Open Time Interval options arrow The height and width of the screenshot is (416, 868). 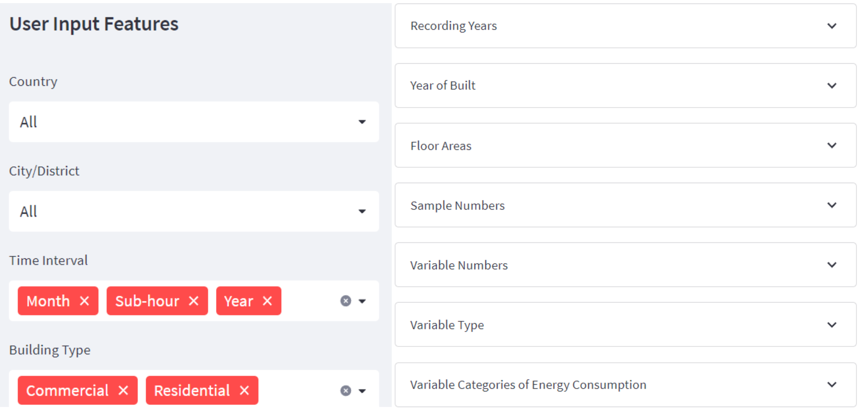tap(362, 301)
